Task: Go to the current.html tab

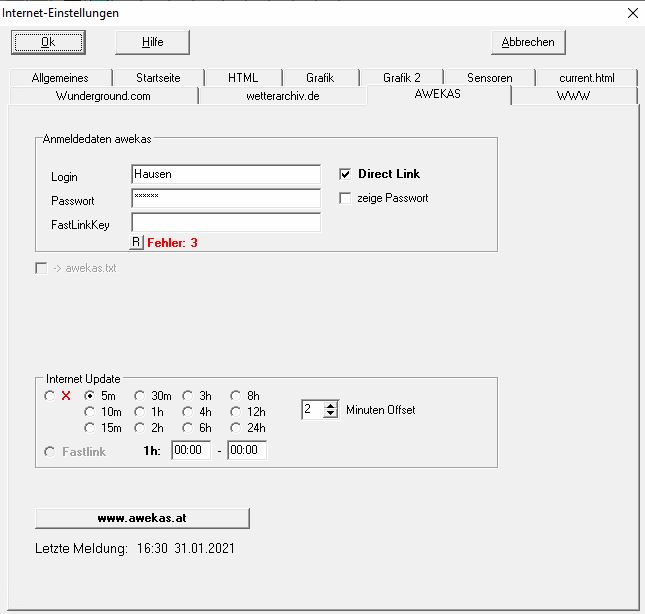Action: click(586, 78)
